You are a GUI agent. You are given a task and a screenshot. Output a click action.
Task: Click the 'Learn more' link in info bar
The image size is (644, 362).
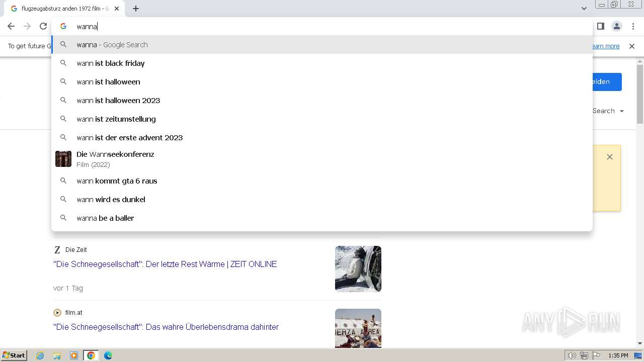click(x=605, y=46)
